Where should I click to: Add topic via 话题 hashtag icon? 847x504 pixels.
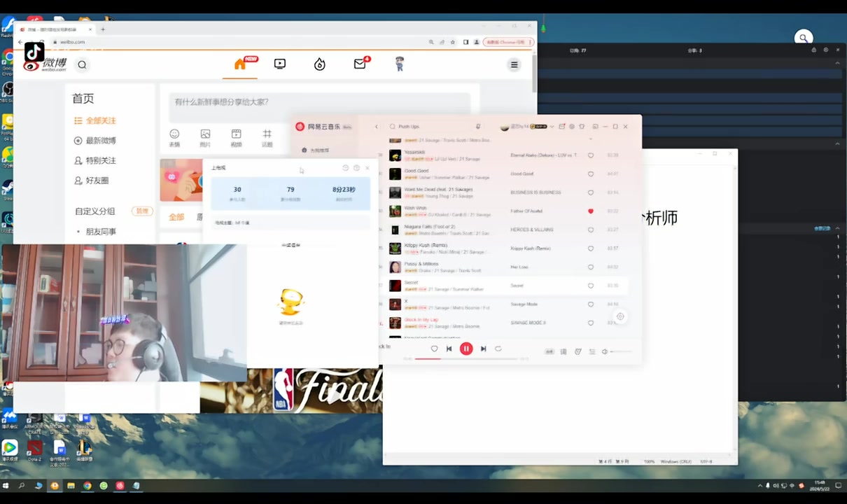pos(267,137)
